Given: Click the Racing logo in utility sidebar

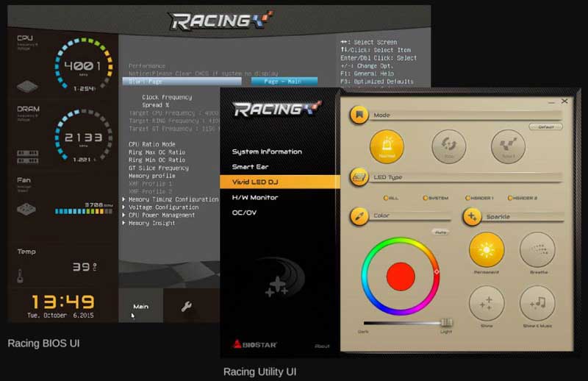Looking at the screenshot, I should point(277,108).
